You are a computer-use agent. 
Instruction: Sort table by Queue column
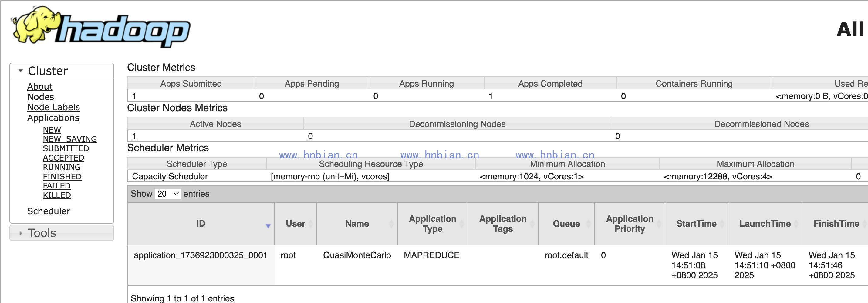point(566,224)
